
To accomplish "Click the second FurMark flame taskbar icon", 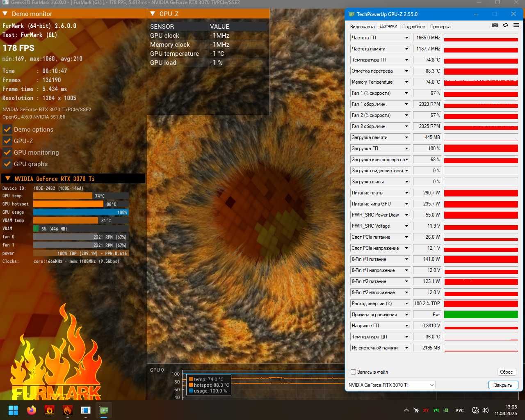I will [68, 410].
